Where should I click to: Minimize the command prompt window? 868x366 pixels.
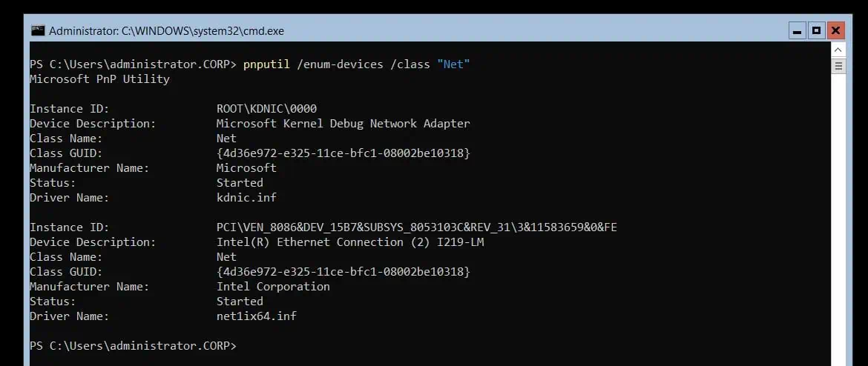click(797, 30)
